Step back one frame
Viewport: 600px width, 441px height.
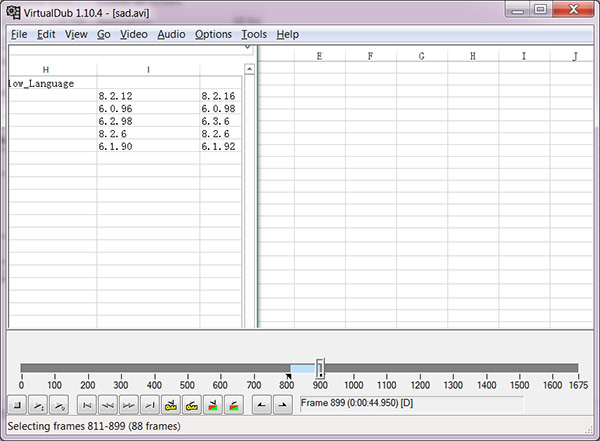108,405
